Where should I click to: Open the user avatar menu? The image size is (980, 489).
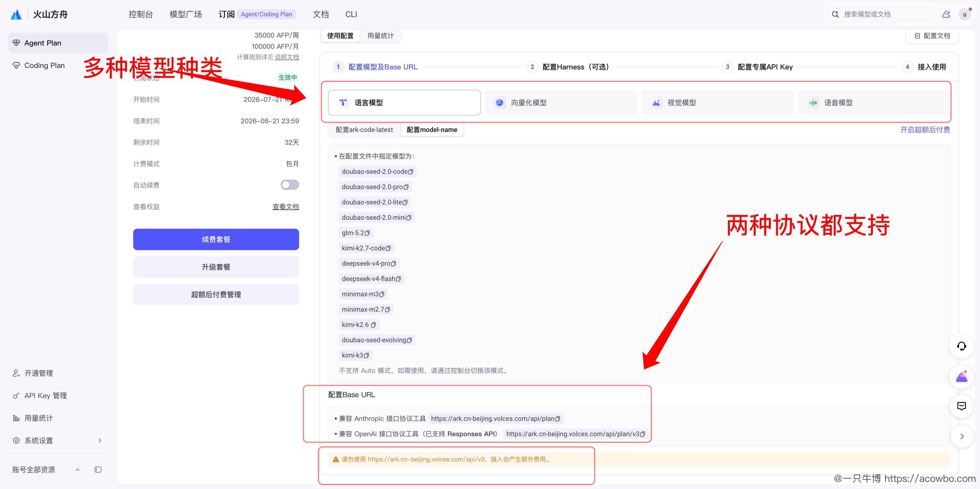coord(964,15)
